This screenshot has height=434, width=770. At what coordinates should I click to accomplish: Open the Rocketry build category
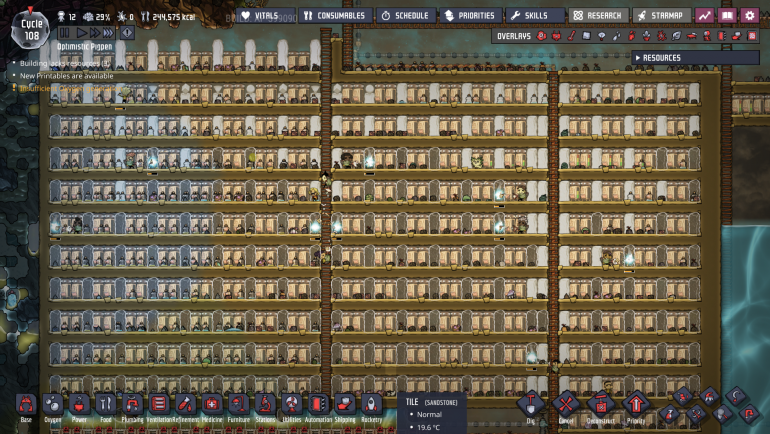[371, 404]
